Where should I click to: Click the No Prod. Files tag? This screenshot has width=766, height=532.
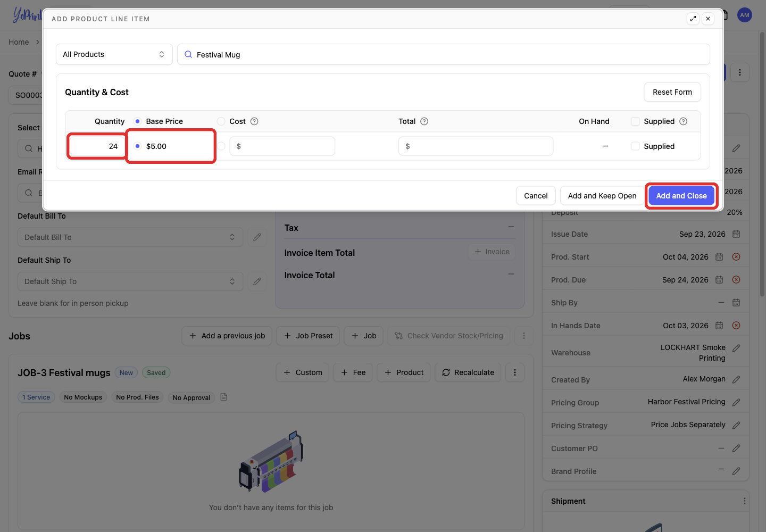click(x=137, y=397)
